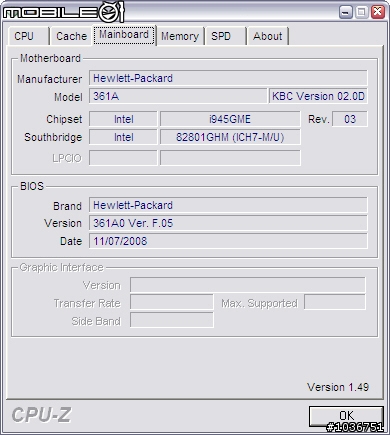Open the About tab
The width and height of the screenshot is (390, 435).
click(267, 36)
